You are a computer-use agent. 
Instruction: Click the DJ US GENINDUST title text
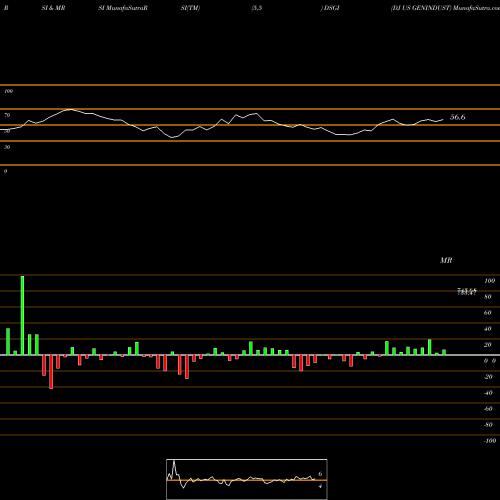(421, 8)
